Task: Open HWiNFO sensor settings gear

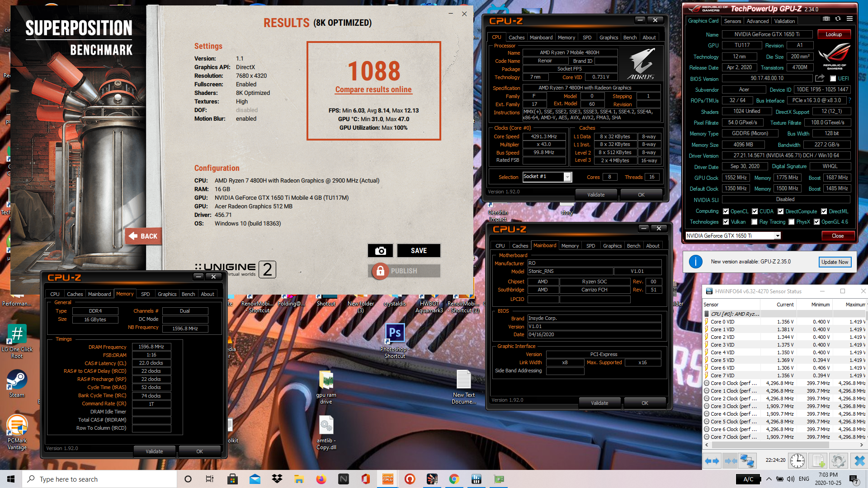Action: click(838, 461)
